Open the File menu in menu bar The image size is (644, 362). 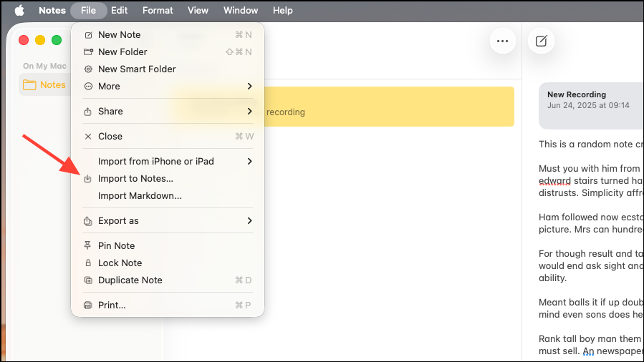pos(88,10)
